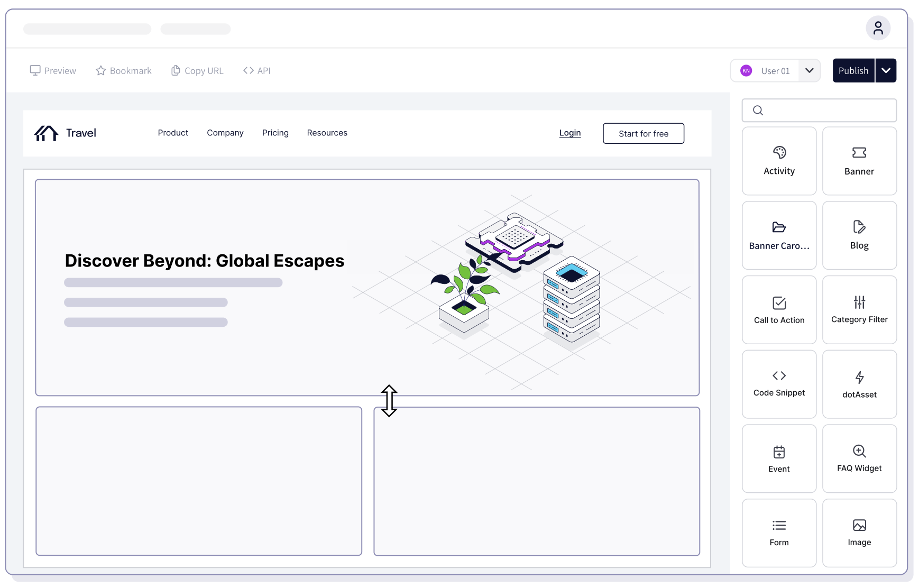Open the Pricing menu item
The image size is (919, 588).
pos(275,133)
